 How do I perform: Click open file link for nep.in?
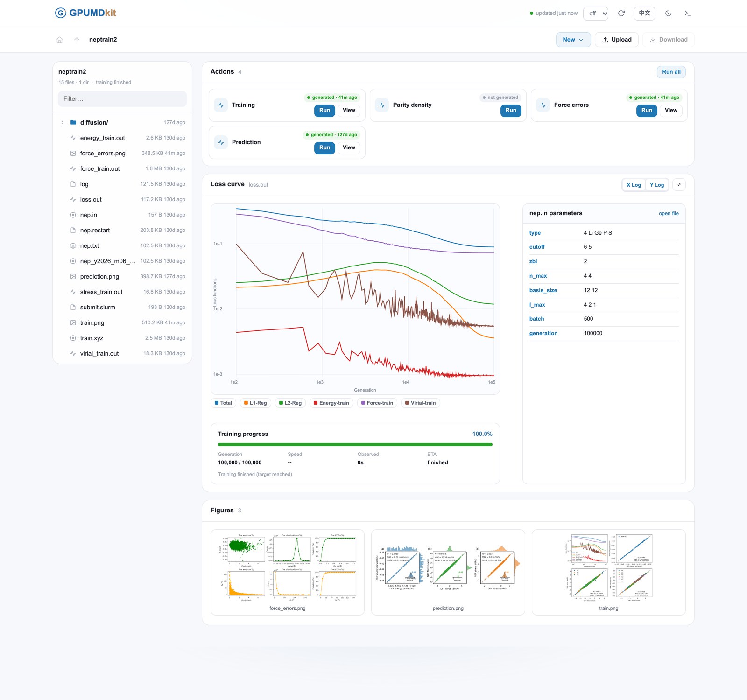point(669,213)
